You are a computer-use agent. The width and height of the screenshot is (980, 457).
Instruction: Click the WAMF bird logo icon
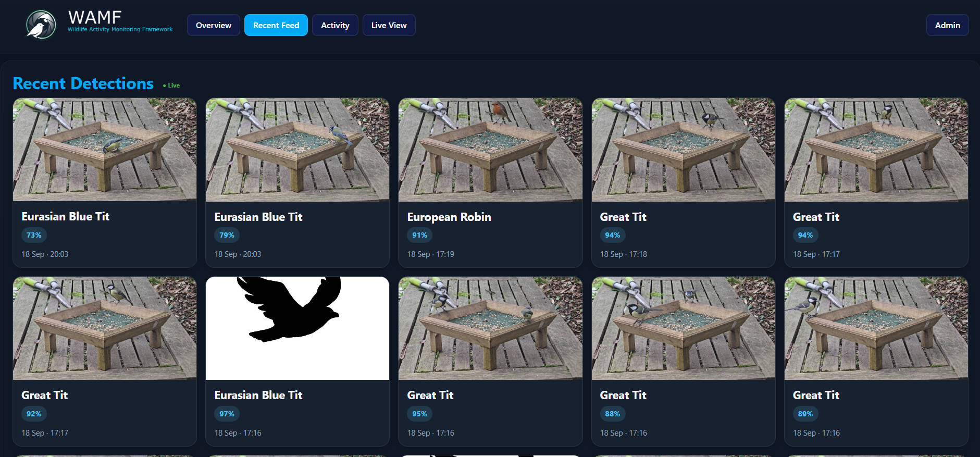(x=41, y=24)
